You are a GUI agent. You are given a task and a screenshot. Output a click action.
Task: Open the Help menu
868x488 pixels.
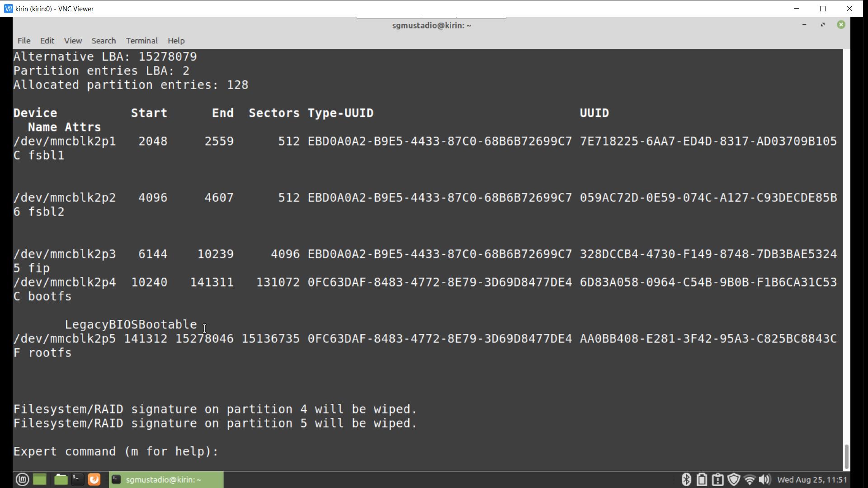click(x=176, y=41)
